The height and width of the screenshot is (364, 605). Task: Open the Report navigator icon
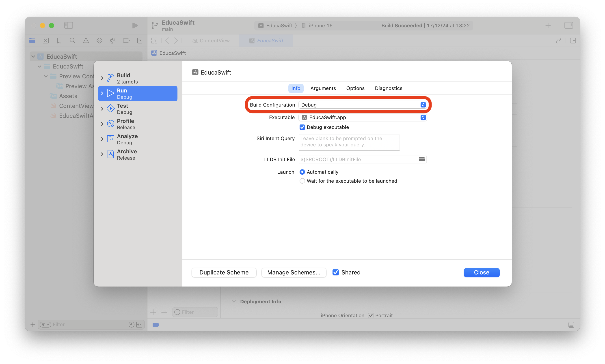point(140,41)
